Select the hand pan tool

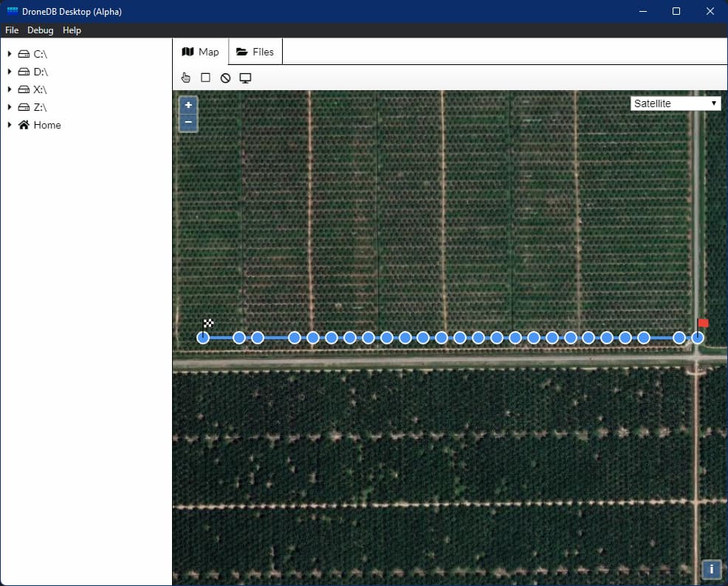185,77
